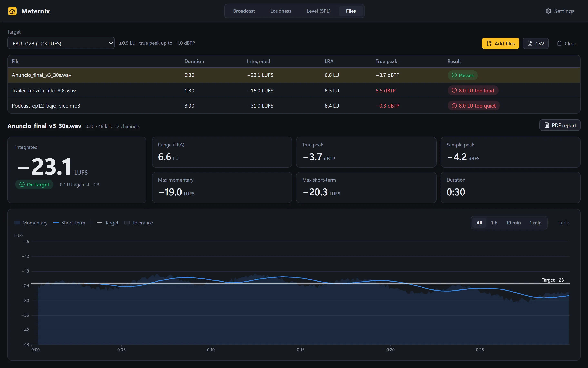Click the Add files button
The height and width of the screenshot is (368, 588).
500,43
